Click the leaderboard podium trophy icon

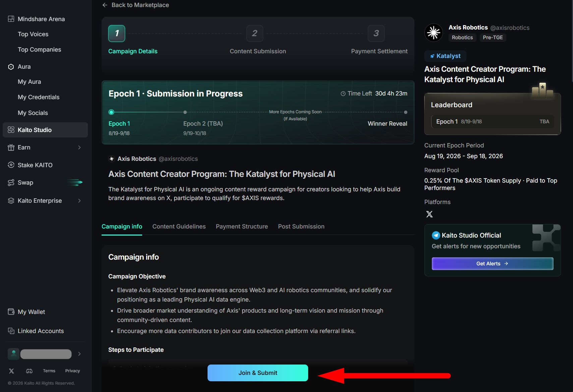pos(542,90)
